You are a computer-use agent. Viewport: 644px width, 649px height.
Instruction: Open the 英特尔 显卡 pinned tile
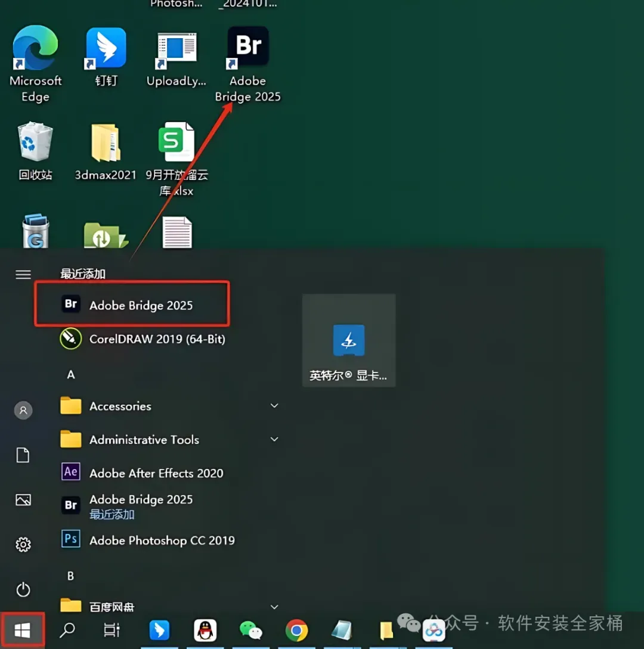(x=349, y=340)
